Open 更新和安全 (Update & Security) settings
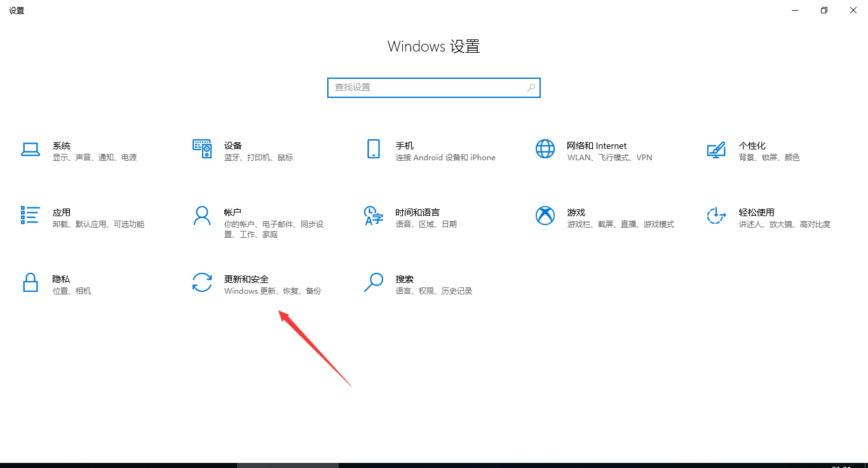Image resolution: width=868 pixels, height=468 pixels. tap(258, 284)
